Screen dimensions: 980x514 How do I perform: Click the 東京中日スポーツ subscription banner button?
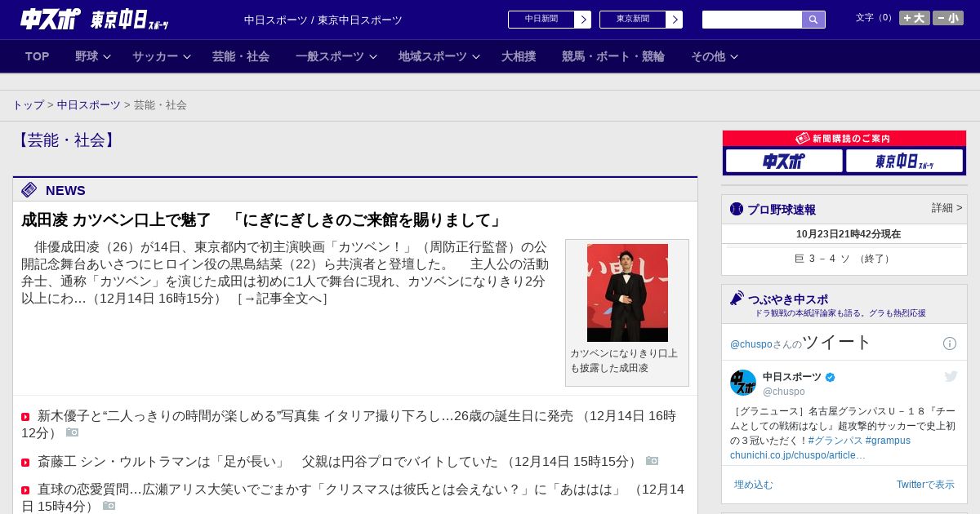pyautogui.click(x=904, y=161)
